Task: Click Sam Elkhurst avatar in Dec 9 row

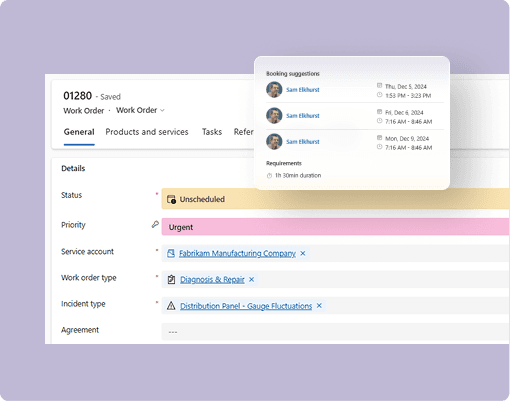Action: (x=274, y=141)
